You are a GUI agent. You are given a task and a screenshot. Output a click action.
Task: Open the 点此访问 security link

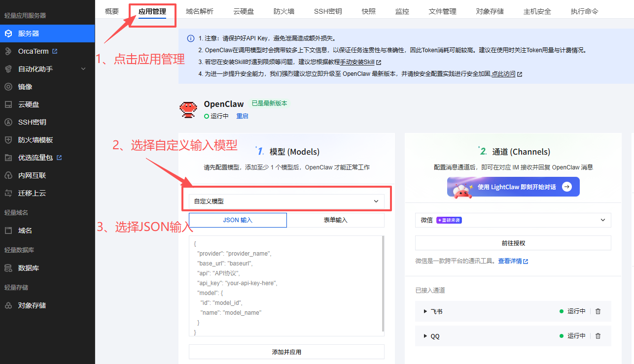pos(503,74)
